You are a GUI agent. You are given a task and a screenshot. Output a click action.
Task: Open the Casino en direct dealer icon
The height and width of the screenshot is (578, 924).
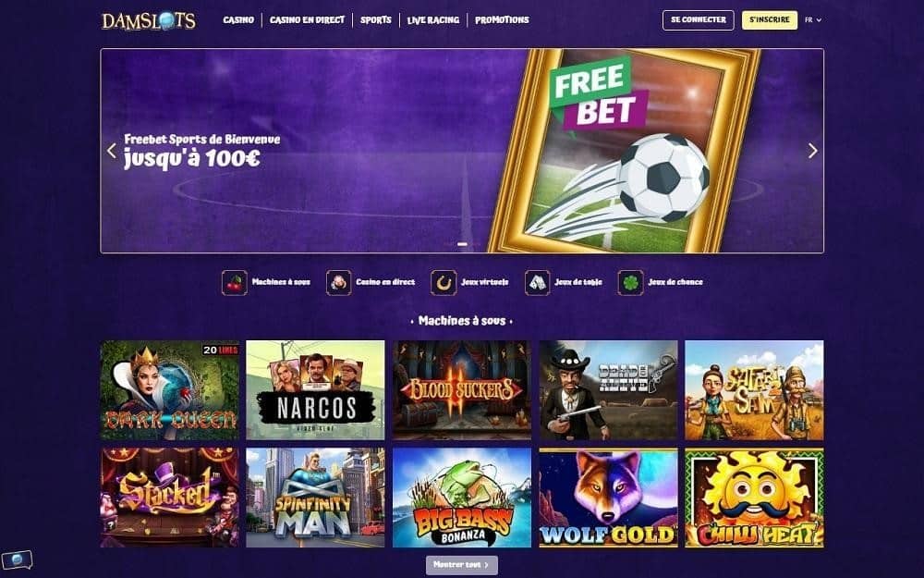(339, 282)
